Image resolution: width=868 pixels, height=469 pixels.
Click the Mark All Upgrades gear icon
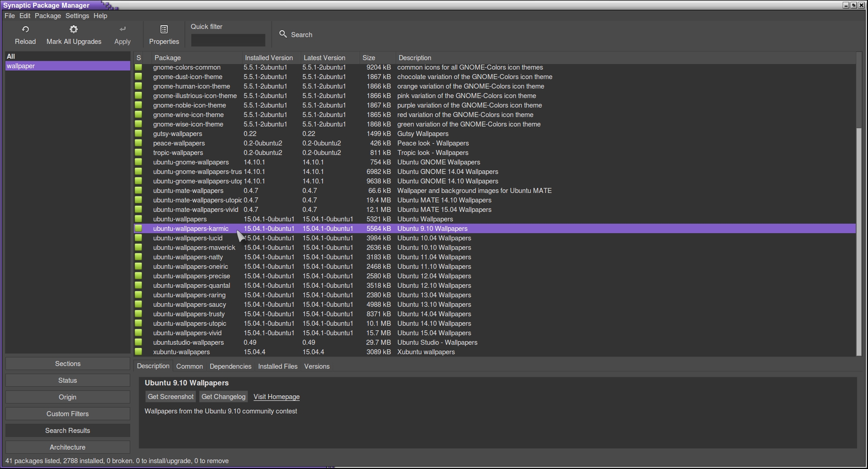point(74,29)
